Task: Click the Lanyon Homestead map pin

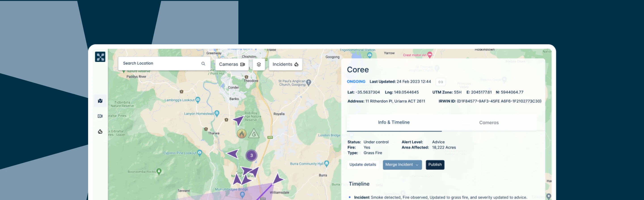Action: click(217, 113)
